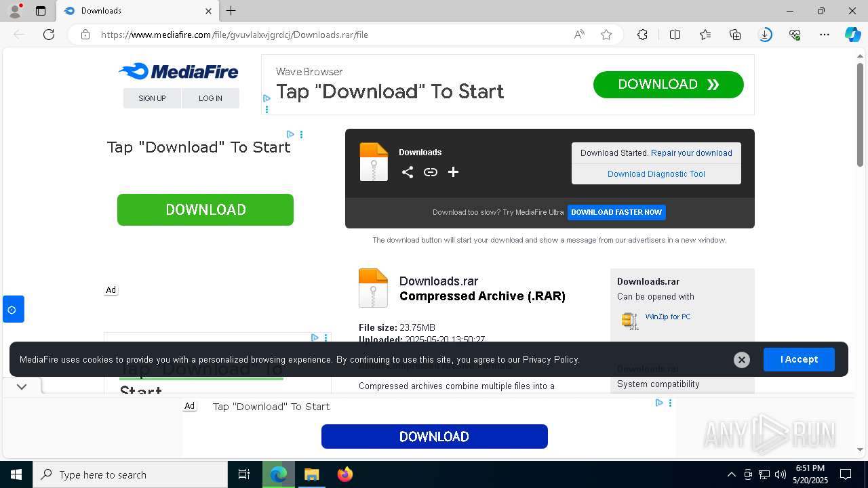This screenshot has width=868, height=488.
Task: Click green DOWNLOAD button in left ad
Action: [x=205, y=209]
